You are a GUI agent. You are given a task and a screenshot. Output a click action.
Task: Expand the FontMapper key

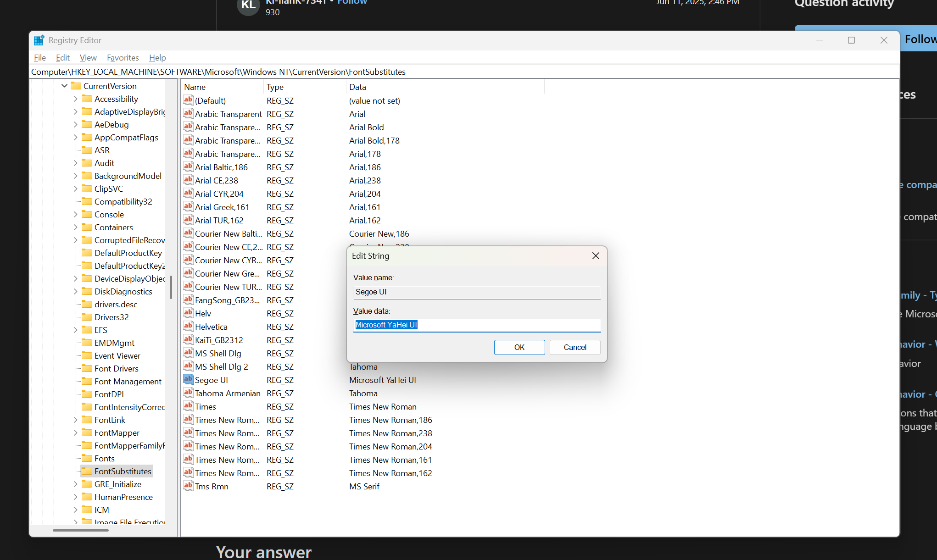click(x=75, y=432)
